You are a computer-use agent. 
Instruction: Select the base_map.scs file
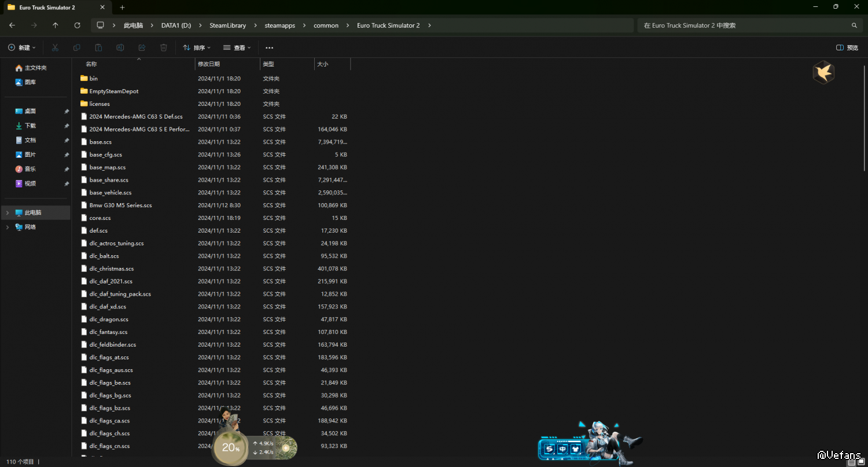[x=108, y=167]
